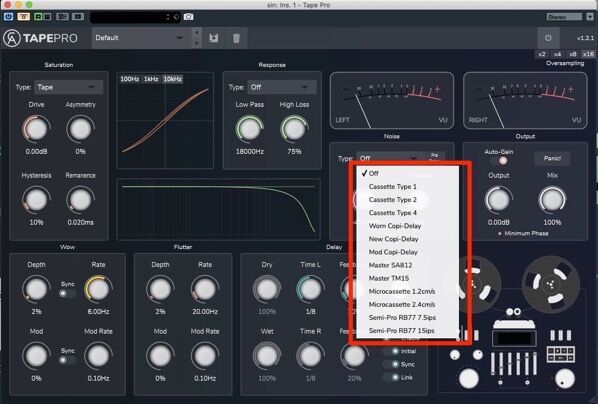Viewport: 598px width, 404px height.
Task: Click the Tape Pro logo
Action: click(x=40, y=38)
